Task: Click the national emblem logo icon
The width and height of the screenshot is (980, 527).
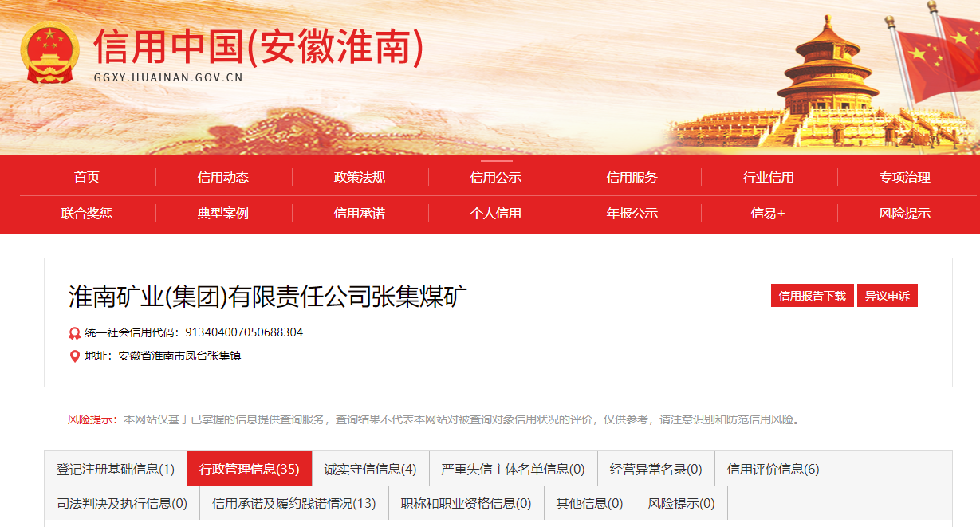Action: coord(49,53)
